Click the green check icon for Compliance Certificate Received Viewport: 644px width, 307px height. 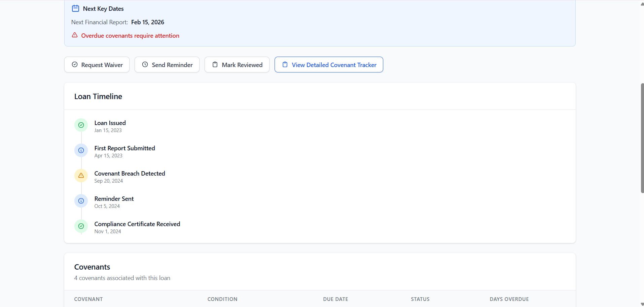point(81,226)
